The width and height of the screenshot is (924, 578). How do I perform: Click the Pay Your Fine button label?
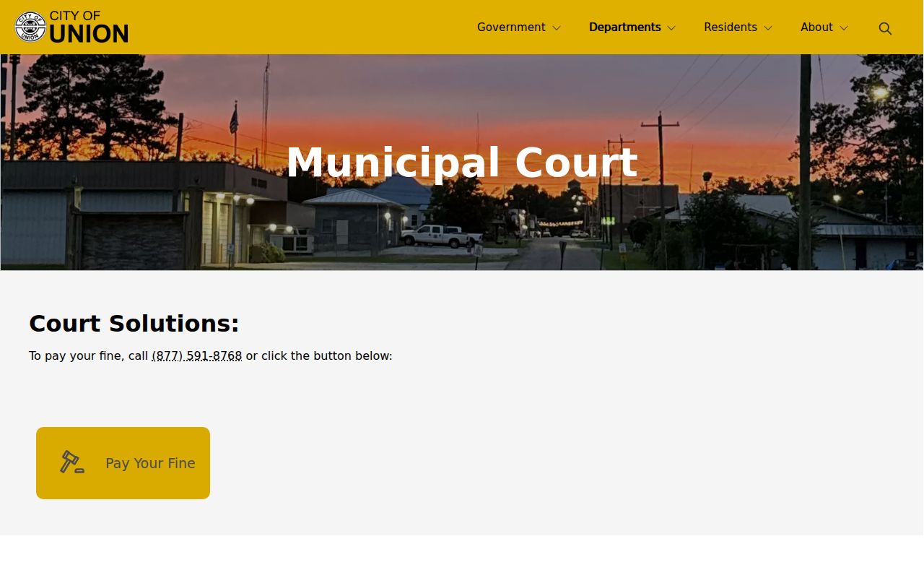[150, 463]
